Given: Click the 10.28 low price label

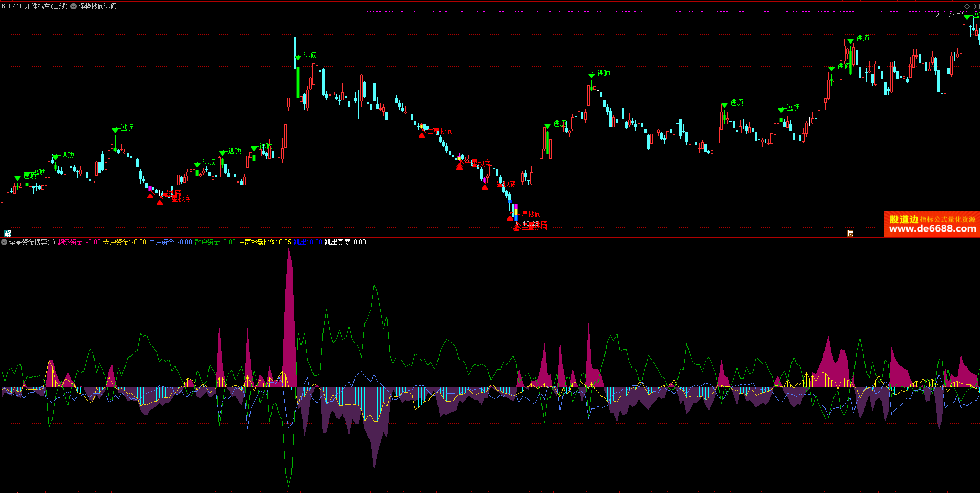Looking at the screenshot, I should [x=530, y=224].
